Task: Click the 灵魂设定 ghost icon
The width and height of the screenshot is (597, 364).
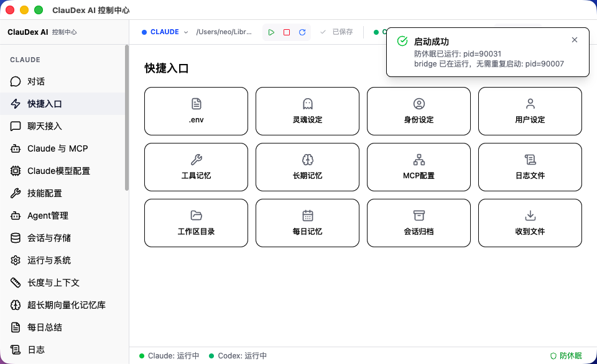Action: [x=308, y=104]
